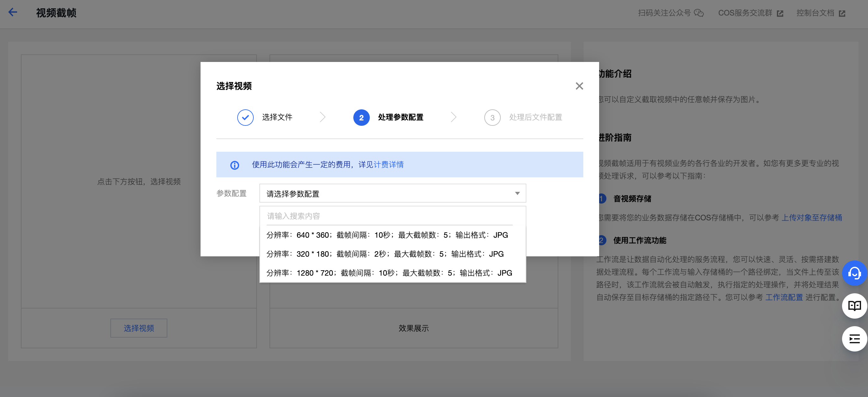Click step 3 处理后文件配置
This screenshot has width=868, height=397.
click(492, 118)
